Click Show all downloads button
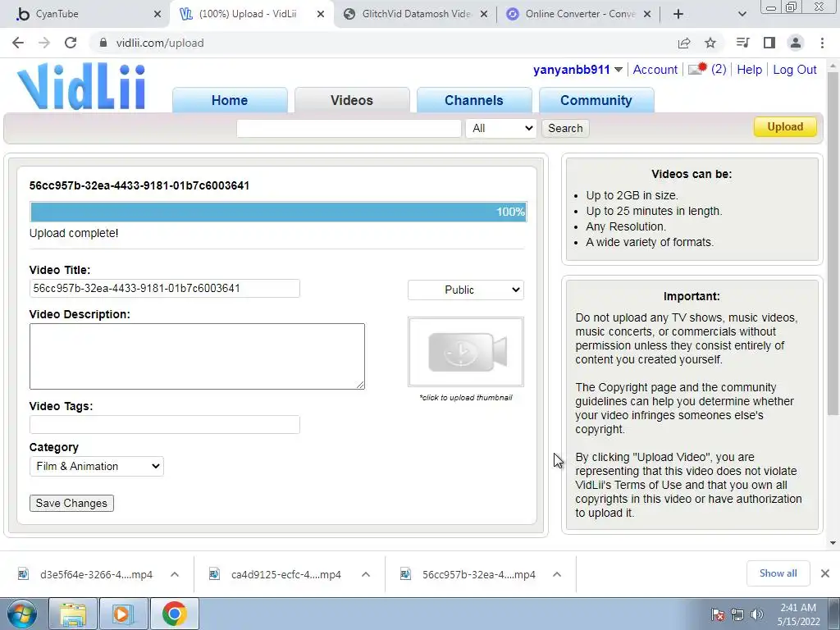 pyautogui.click(x=778, y=573)
